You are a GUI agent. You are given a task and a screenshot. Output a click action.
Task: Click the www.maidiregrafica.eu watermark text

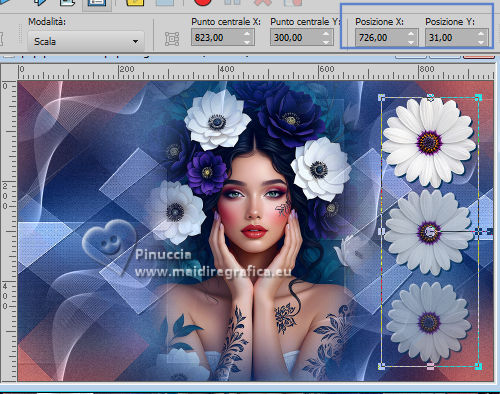pos(213,272)
